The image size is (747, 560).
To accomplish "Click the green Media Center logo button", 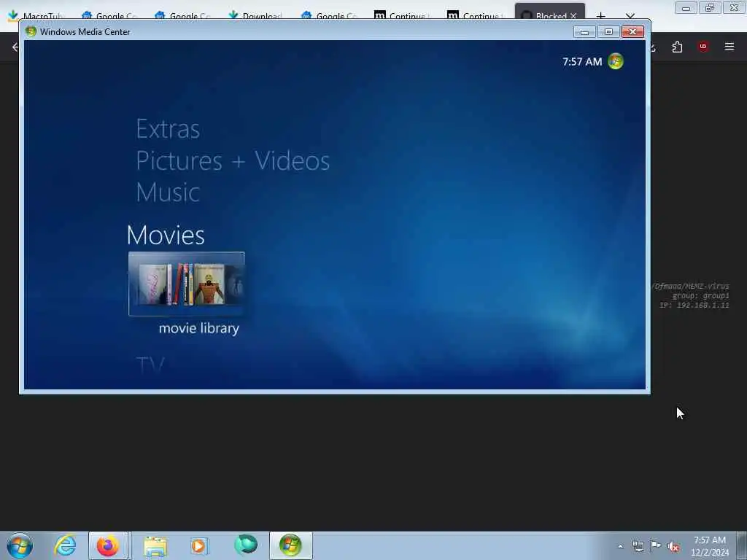I will click(x=616, y=61).
